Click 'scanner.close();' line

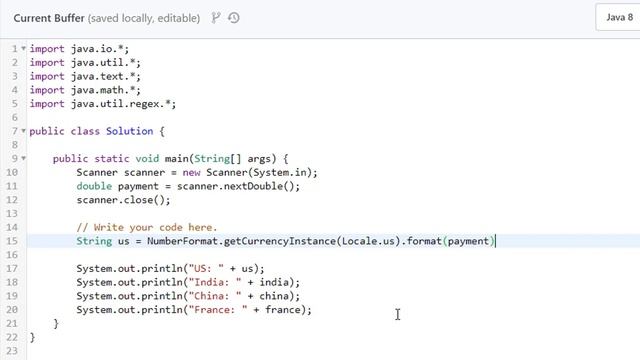(123, 200)
